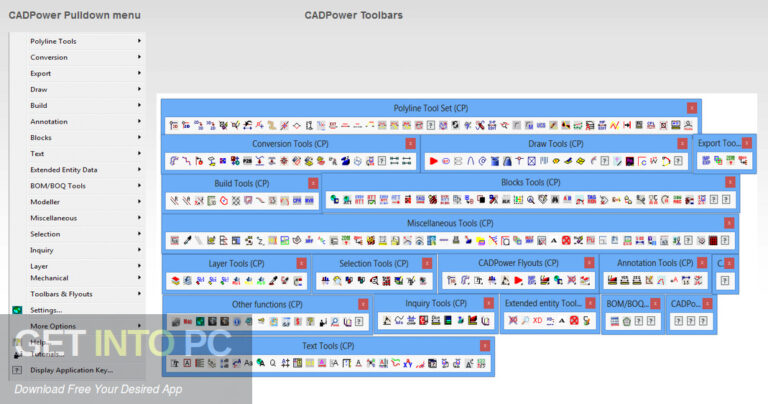Click the red circle X icon in Miscellaneous Tools
This screenshot has height=404, width=768.
coord(566,240)
